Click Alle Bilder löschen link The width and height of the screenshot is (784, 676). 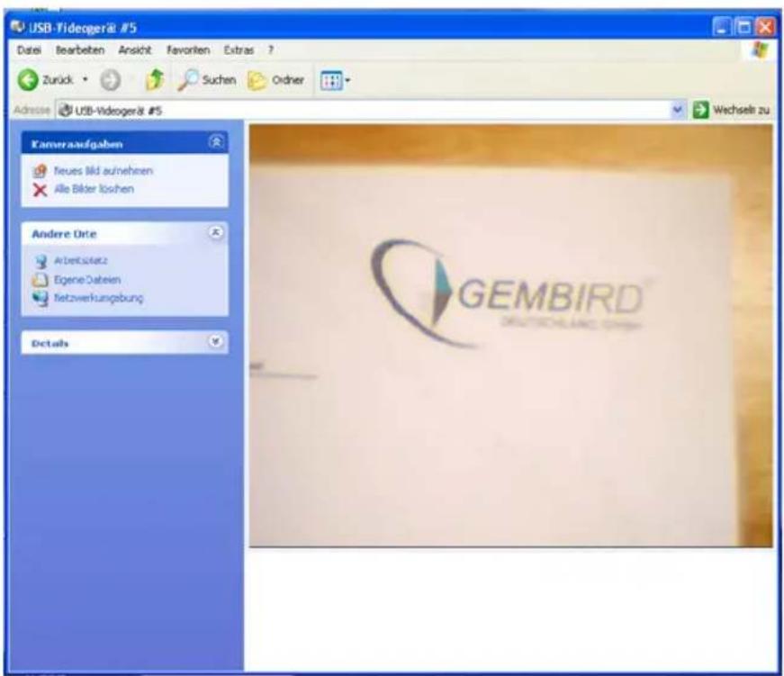[94, 189]
